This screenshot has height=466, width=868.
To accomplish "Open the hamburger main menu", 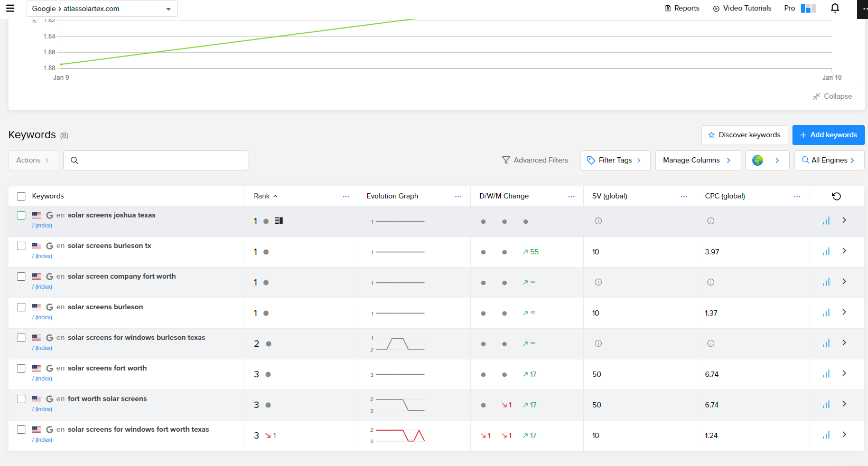I will point(10,8).
